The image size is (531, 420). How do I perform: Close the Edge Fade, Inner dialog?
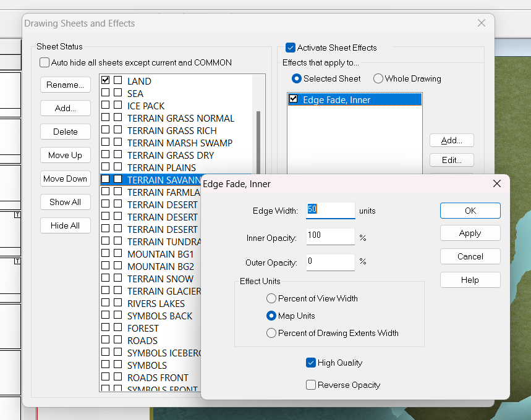[496, 183]
